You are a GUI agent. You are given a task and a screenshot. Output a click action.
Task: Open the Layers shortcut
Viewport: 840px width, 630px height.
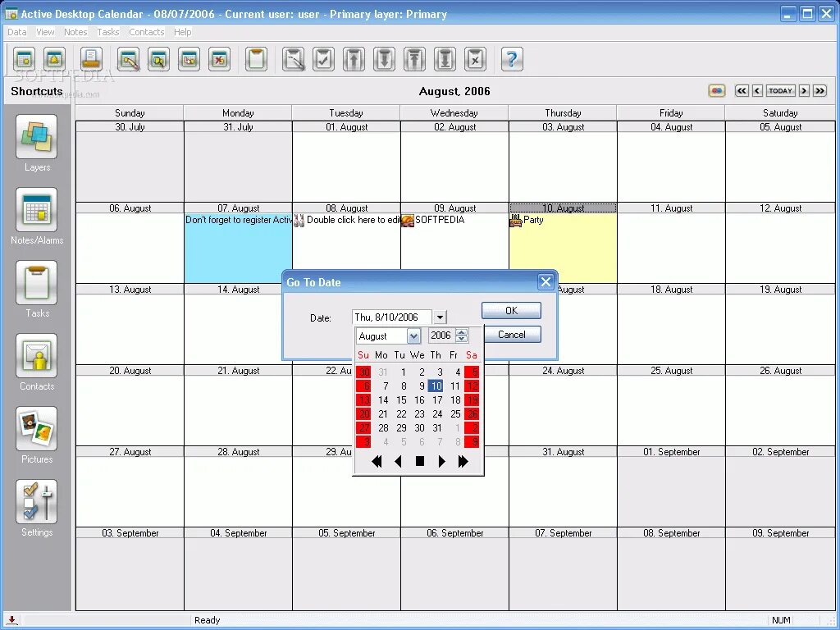[36, 137]
